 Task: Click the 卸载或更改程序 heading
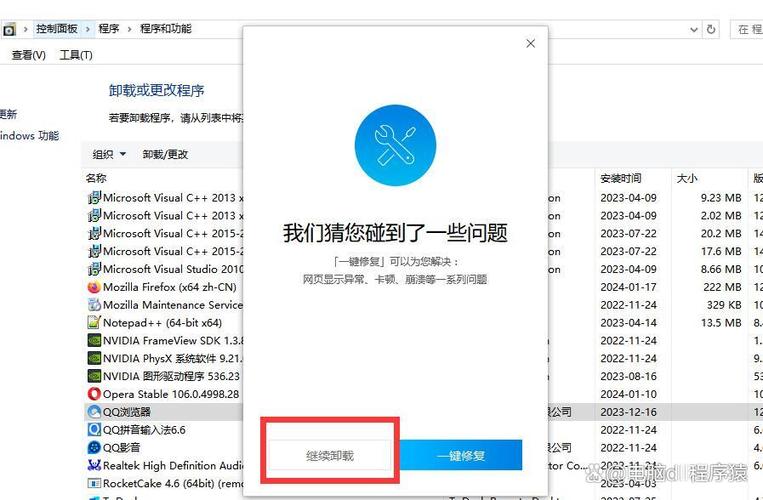pos(156,90)
